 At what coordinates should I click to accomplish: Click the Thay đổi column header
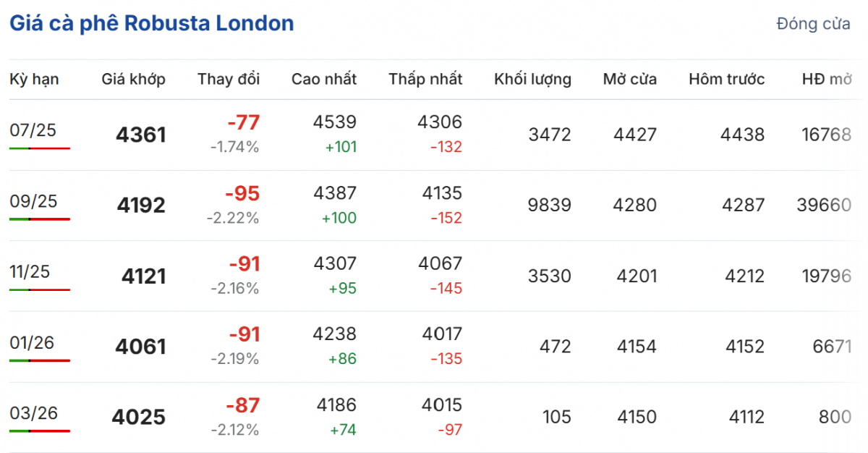click(228, 80)
